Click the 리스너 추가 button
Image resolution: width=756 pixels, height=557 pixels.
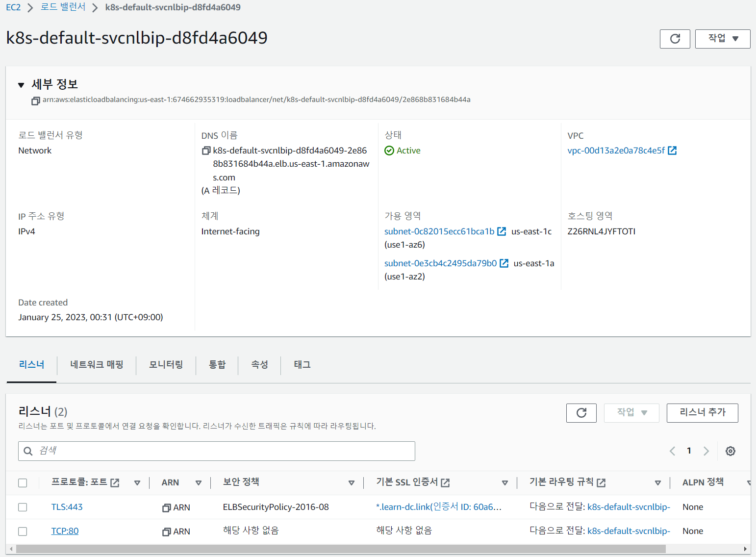coord(702,413)
